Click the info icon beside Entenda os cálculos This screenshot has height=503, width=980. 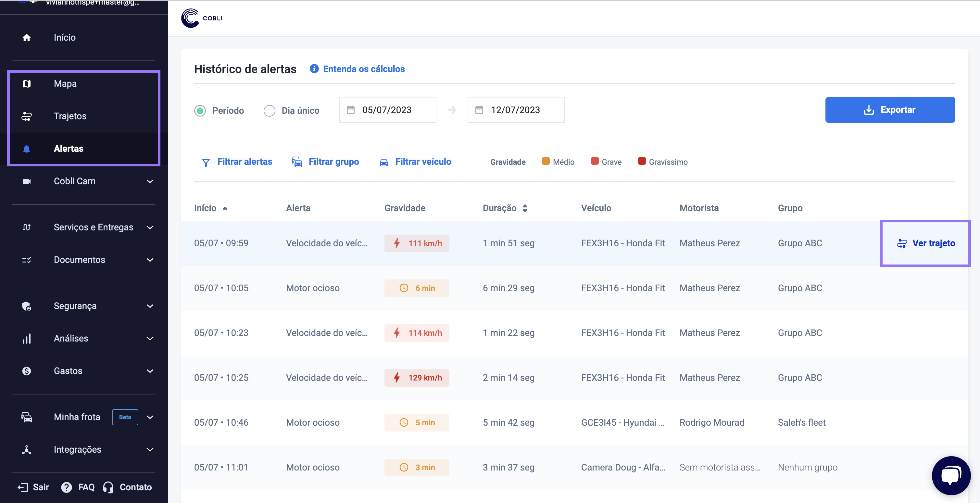coord(314,69)
